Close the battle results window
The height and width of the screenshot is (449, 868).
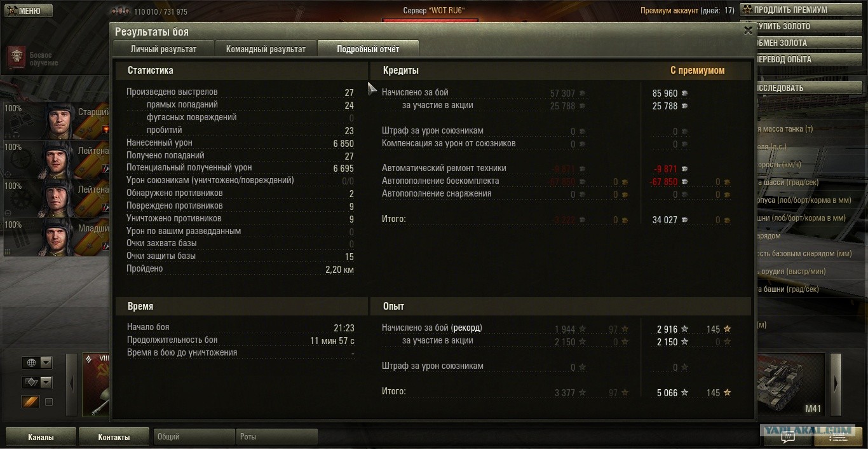(x=748, y=30)
